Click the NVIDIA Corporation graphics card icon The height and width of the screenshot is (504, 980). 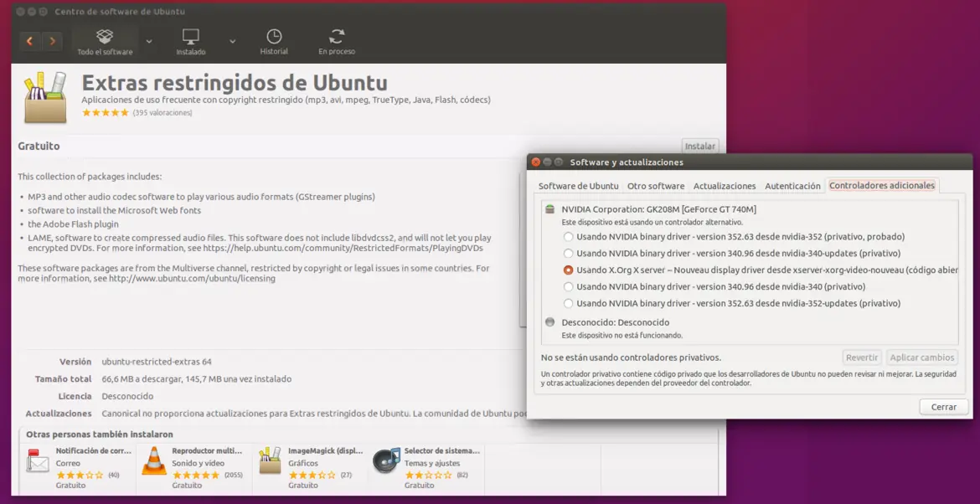550,210
